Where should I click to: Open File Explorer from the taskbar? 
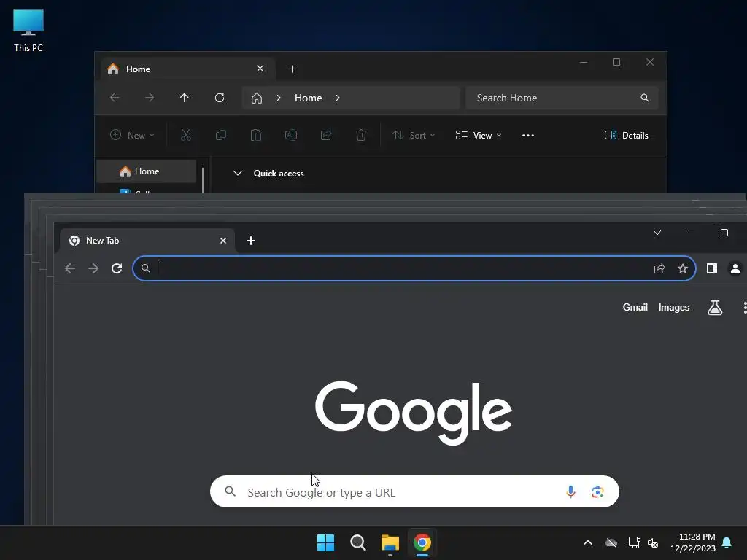click(390, 542)
